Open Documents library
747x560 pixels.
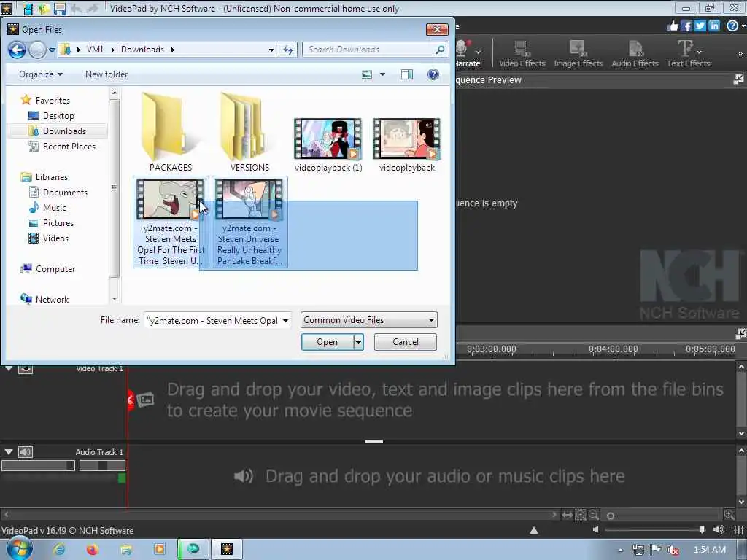tap(65, 192)
